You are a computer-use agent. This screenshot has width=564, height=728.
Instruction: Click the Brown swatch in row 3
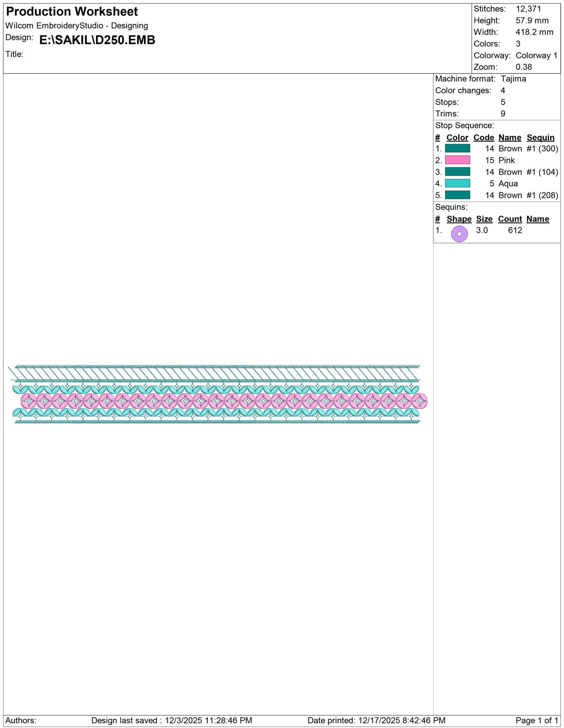457,172
